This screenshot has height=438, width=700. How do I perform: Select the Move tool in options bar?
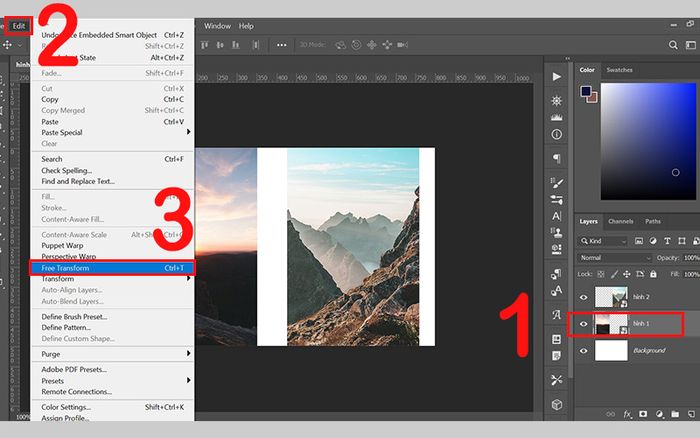tap(7, 45)
